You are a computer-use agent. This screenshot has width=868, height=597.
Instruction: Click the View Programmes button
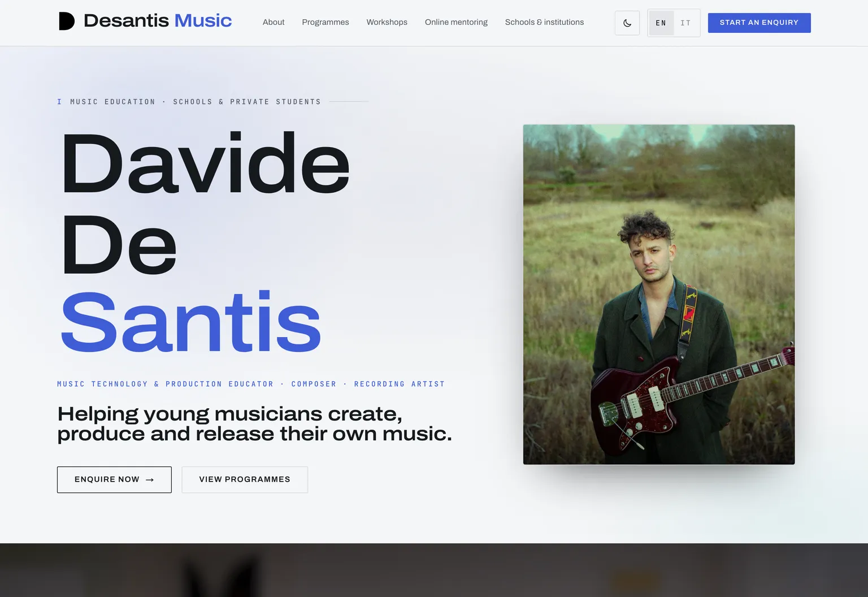[x=245, y=479]
